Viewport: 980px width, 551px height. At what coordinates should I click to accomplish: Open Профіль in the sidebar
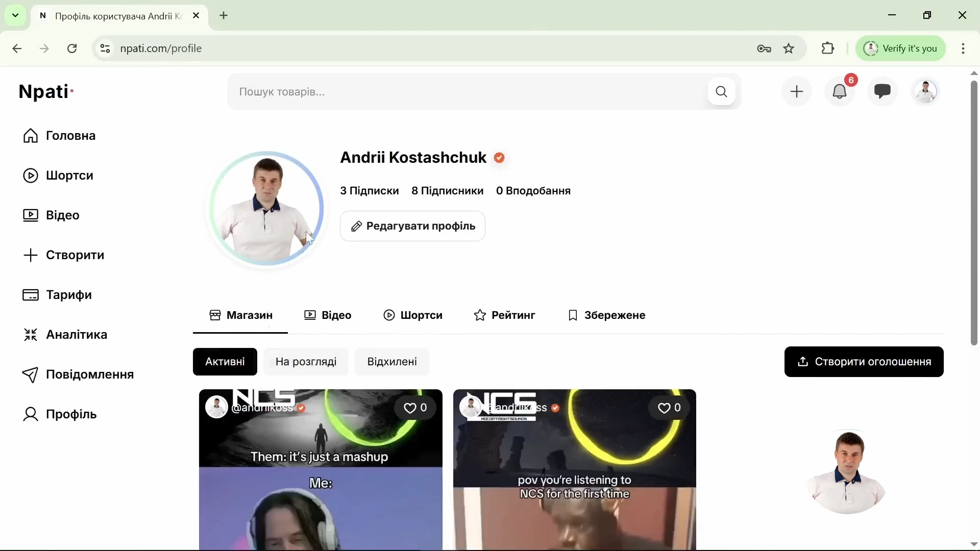(60, 415)
